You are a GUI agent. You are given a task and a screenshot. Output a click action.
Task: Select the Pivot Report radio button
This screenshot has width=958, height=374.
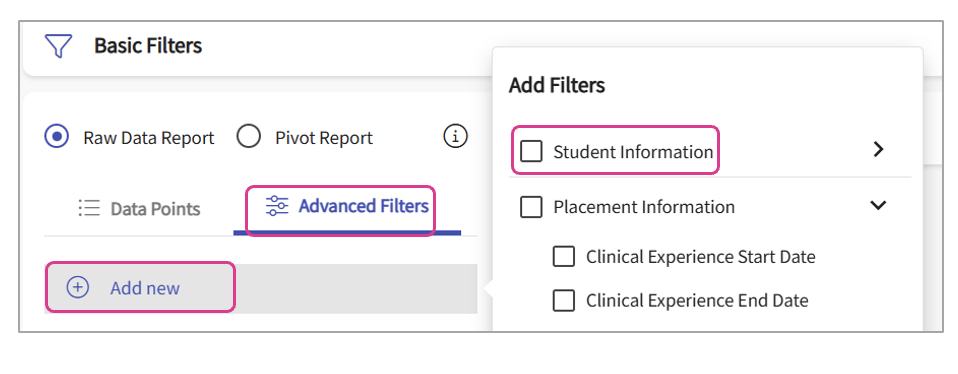tap(249, 137)
